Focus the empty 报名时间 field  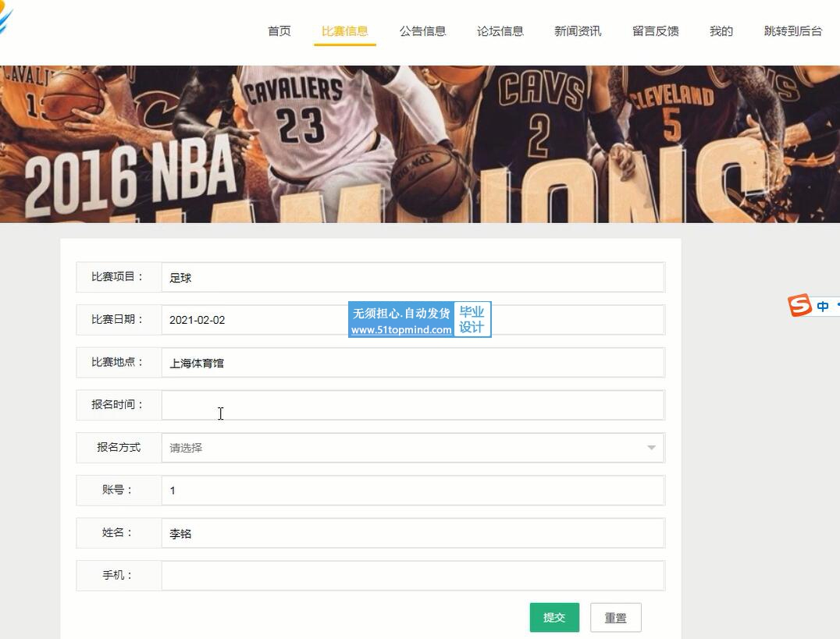click(413, 405)
